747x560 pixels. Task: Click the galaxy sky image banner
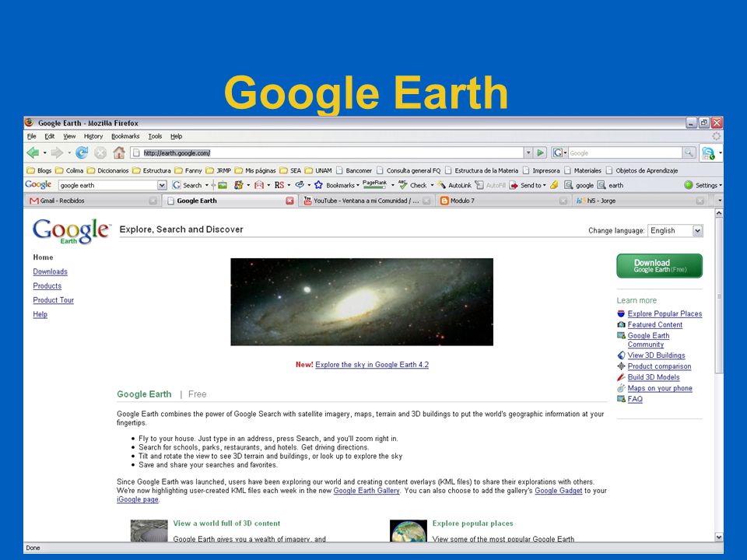click(362, 302)
